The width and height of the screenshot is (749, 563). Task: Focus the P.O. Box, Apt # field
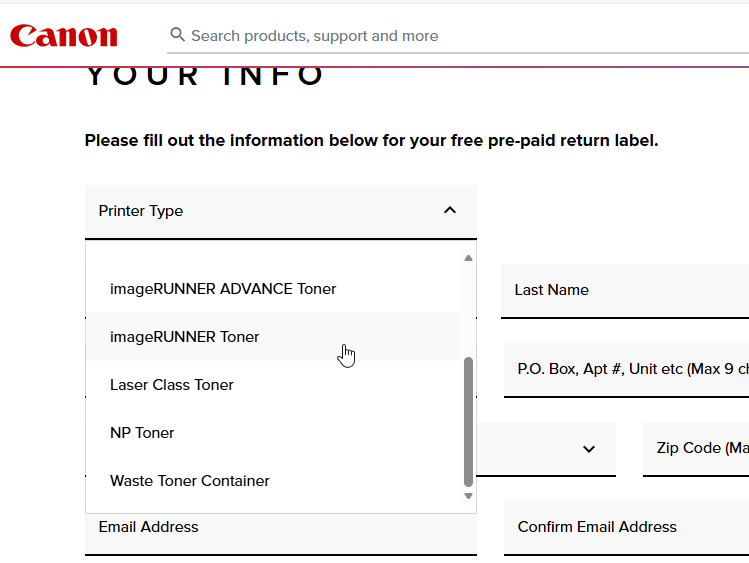pyautogui.click(x=627, y=369)
